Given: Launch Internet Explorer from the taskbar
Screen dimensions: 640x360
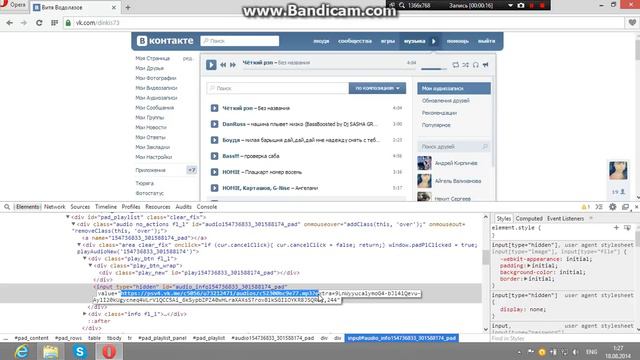Looking at the screenshot, I should [21, 351].
